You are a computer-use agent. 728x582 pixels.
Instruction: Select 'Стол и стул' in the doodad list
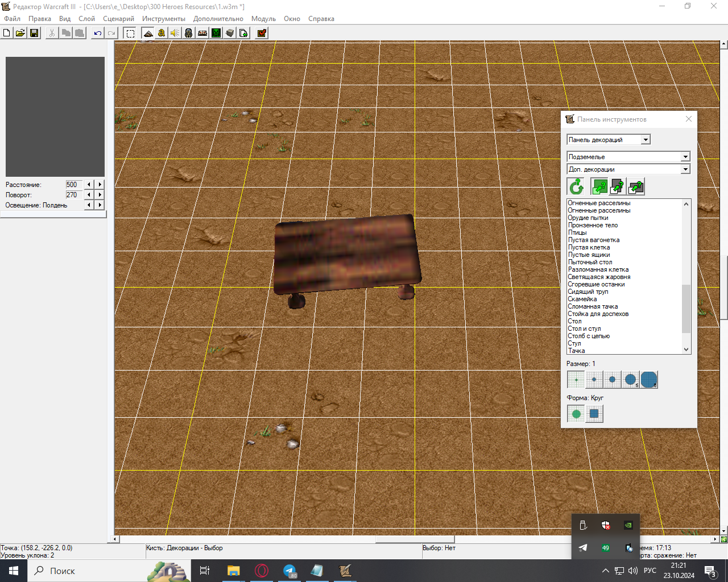tap(584, 329)
